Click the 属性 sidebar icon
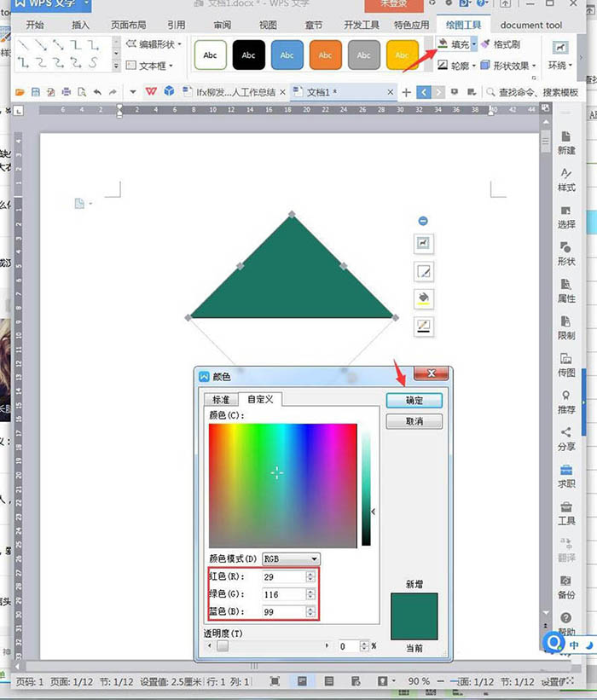This screenshot has height=700, width=597. (x=565, y=291)
